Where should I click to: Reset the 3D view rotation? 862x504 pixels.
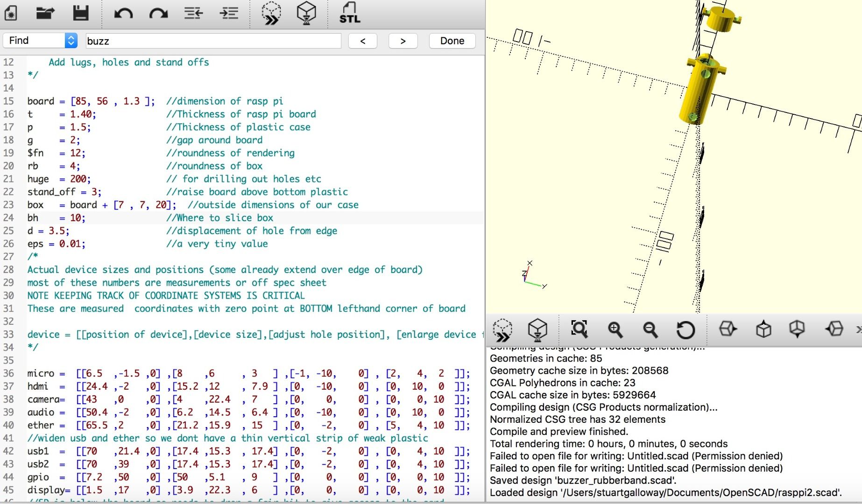click(685, 329)
